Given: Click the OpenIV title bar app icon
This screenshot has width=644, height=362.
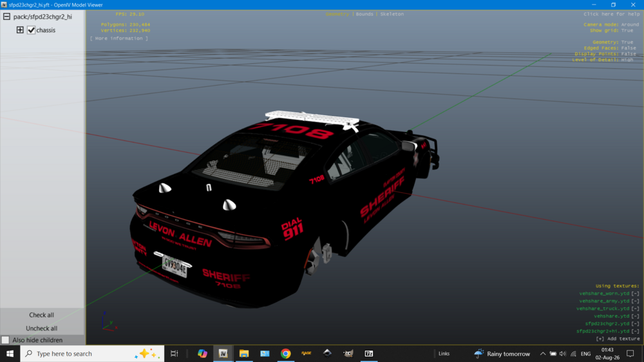Looking at the screenshot, I should click(x=4, y=5).
